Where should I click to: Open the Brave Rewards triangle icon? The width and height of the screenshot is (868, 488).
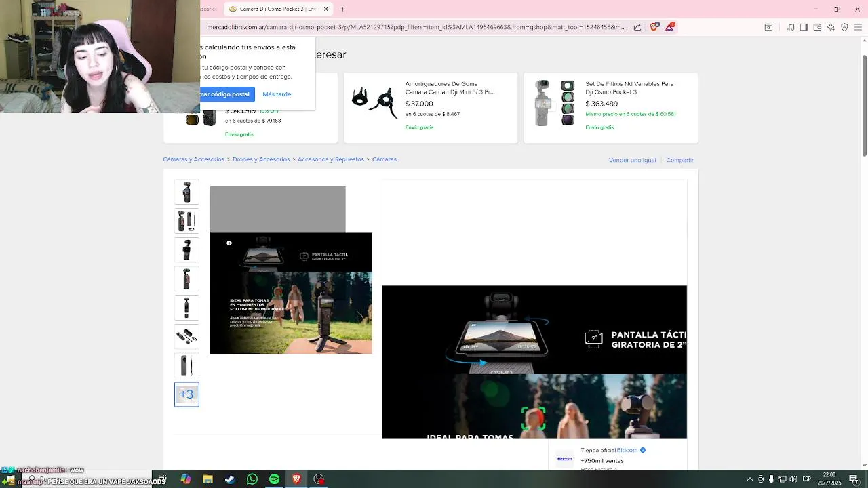click(x=670, y=27)
